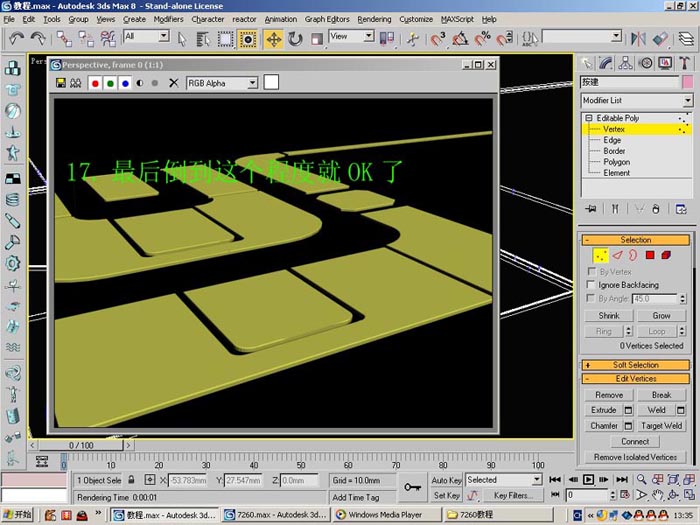The image size is (700, 525).
Task: Open the Selected key filter dropdown
Action: coord(537,479)
